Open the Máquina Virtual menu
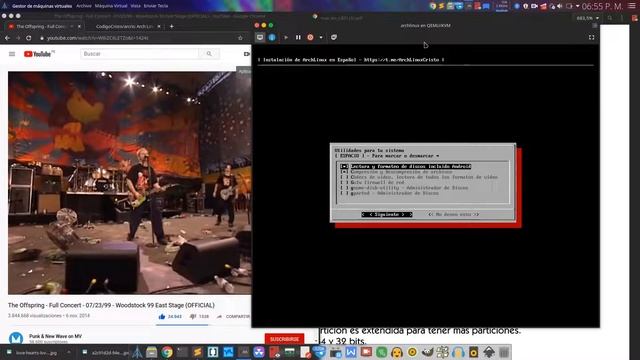 coord(111,6)
